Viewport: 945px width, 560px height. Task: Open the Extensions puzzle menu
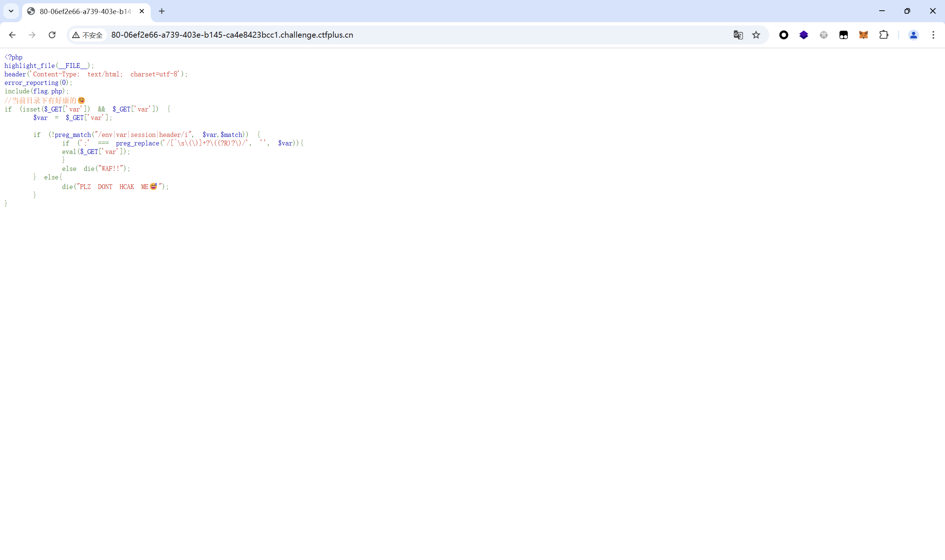[x=883, y=35]
